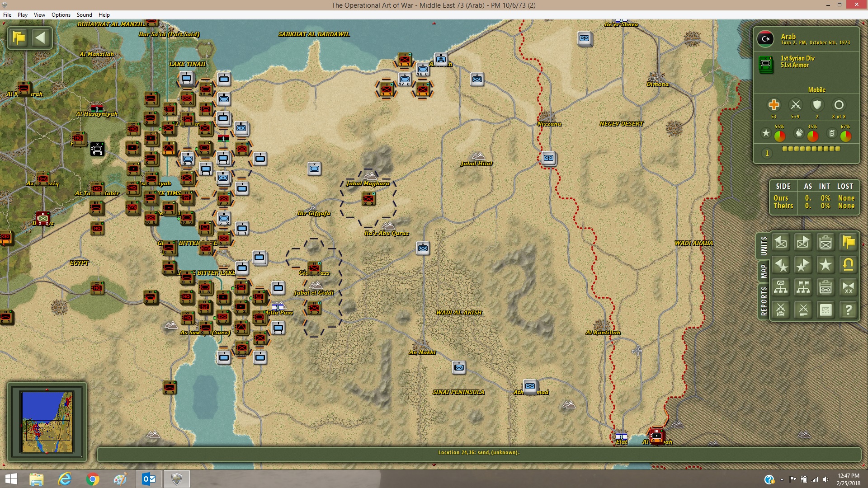Viewport: 868px width, 488px height.
Task: Open the File menu
Action: point(7,15)
